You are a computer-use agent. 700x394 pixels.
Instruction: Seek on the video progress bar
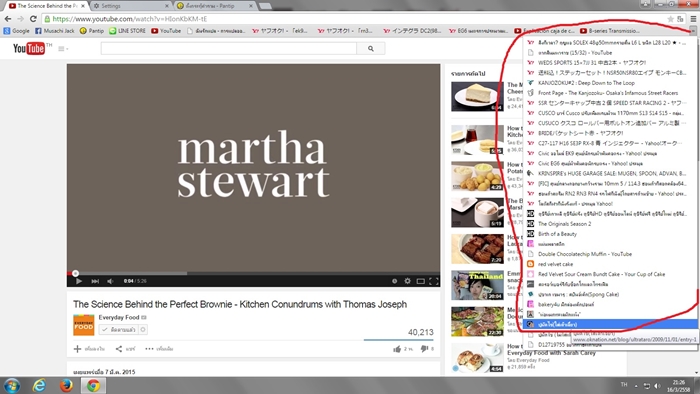(253, 273)
